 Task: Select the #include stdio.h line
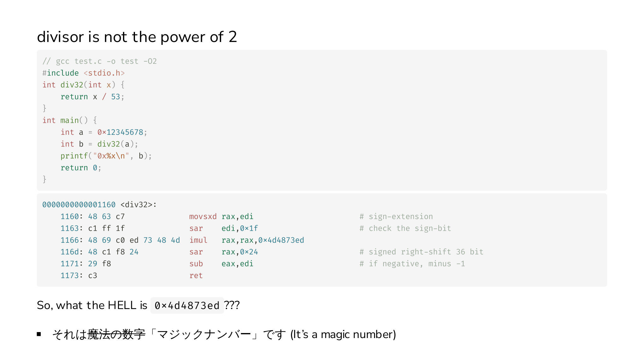click(84, 73)
